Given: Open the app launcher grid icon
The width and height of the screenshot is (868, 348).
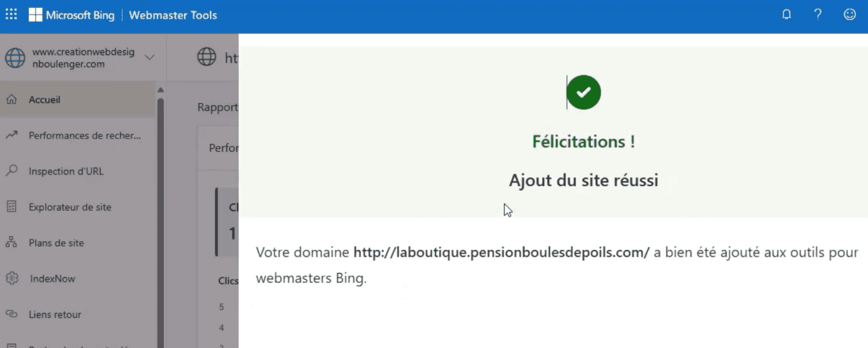Looking at the screenshot, I should (x=11, y=15).
